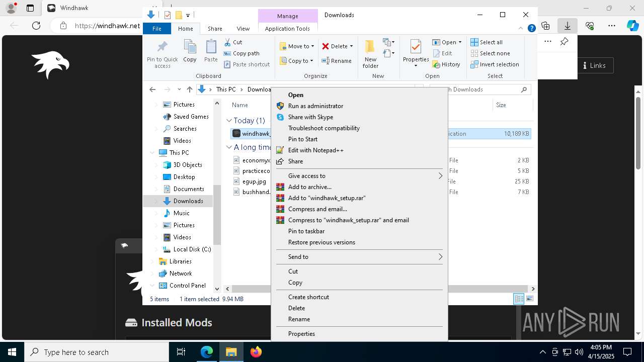Click the Links button in Windhawk
The image size is (644, 362).
click(x=595, y=65)
